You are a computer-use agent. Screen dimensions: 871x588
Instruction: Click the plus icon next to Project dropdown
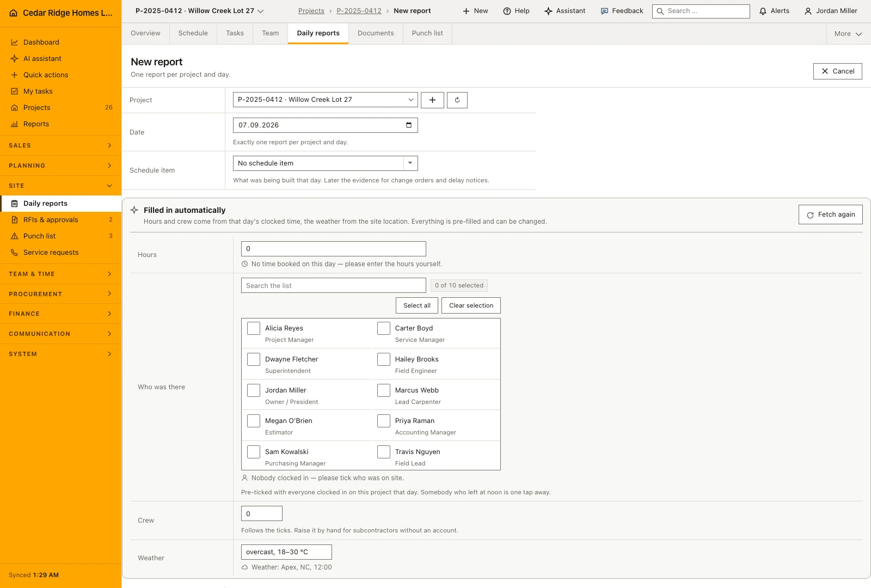(432, 100)
